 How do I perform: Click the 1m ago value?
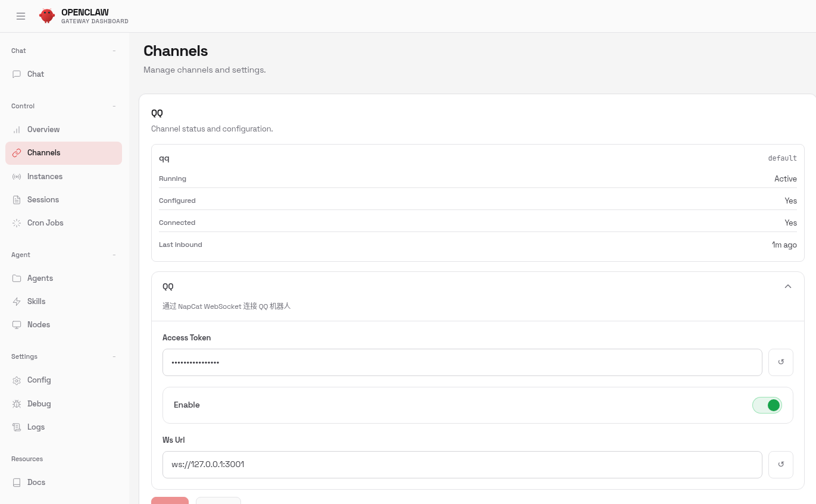tap(784, 245)
